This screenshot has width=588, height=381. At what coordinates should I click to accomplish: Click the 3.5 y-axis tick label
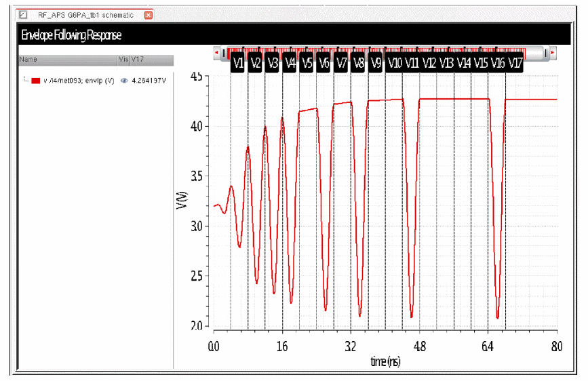pyautogui.click(x=197, y=176)
